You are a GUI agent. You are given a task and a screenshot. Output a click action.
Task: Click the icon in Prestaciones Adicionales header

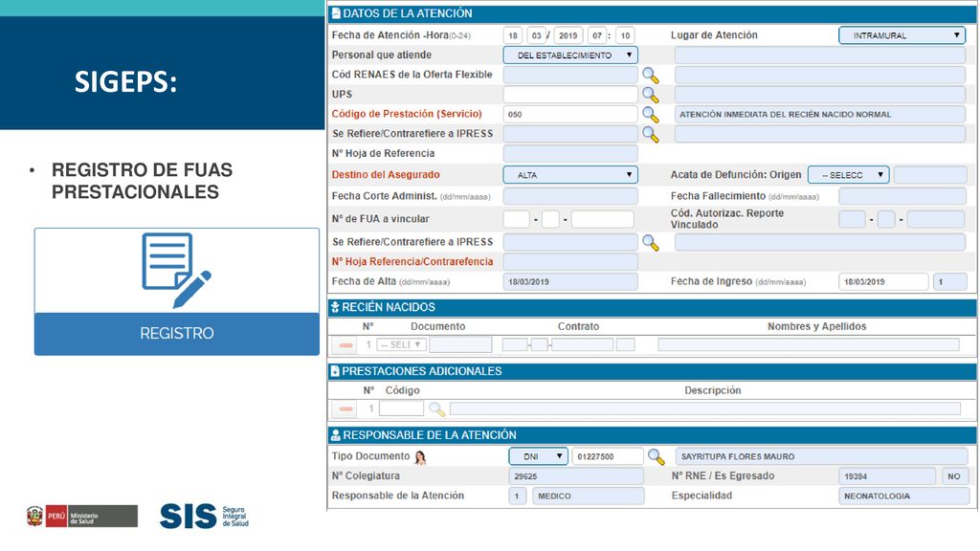[x=335, y=371]
